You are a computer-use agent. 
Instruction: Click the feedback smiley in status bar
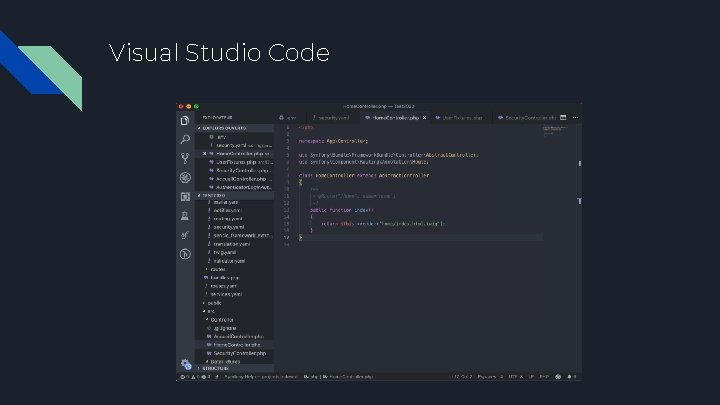(558, 377)
